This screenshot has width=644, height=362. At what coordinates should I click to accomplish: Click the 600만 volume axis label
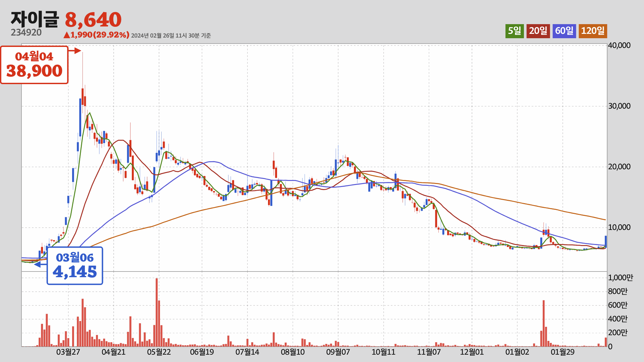618,305
